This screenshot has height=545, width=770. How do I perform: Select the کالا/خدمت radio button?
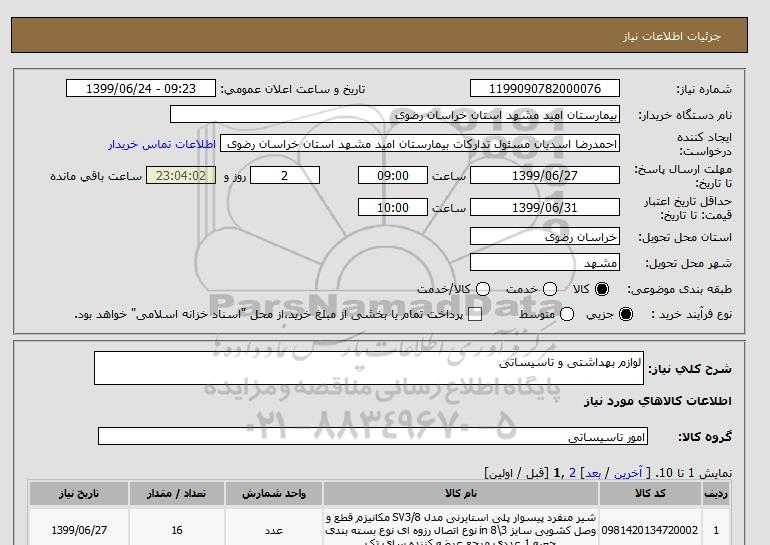pyautogui.click(x=483, y=289)
